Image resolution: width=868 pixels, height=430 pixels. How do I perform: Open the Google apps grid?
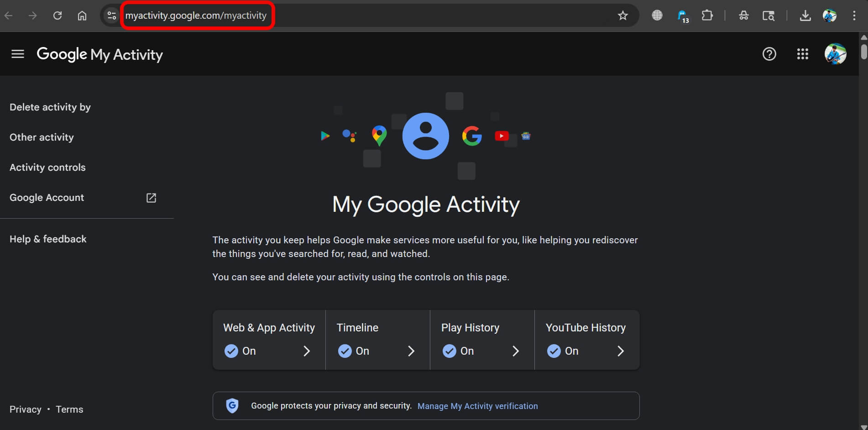coord(803,54)
